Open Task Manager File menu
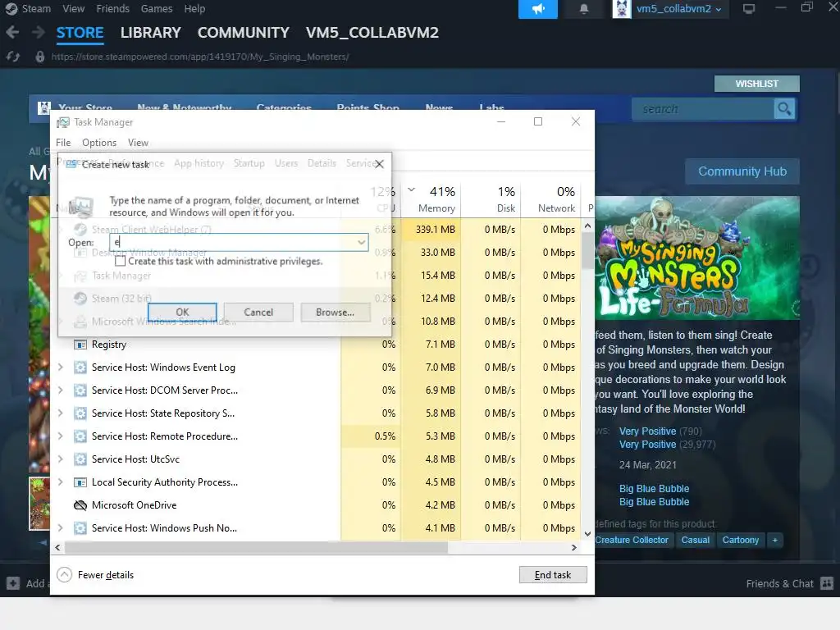The height and width of the screenshot is (630, 840). click(63, 143)
